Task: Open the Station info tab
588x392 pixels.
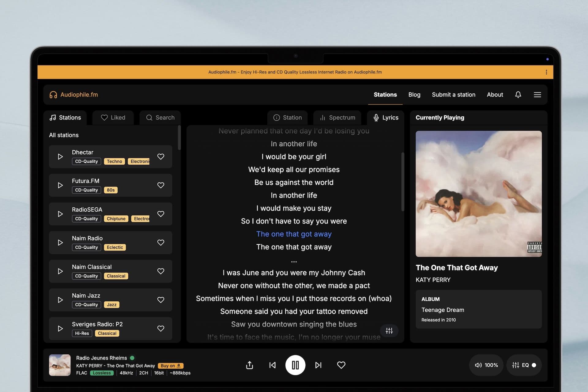Action: click(287, 118)
